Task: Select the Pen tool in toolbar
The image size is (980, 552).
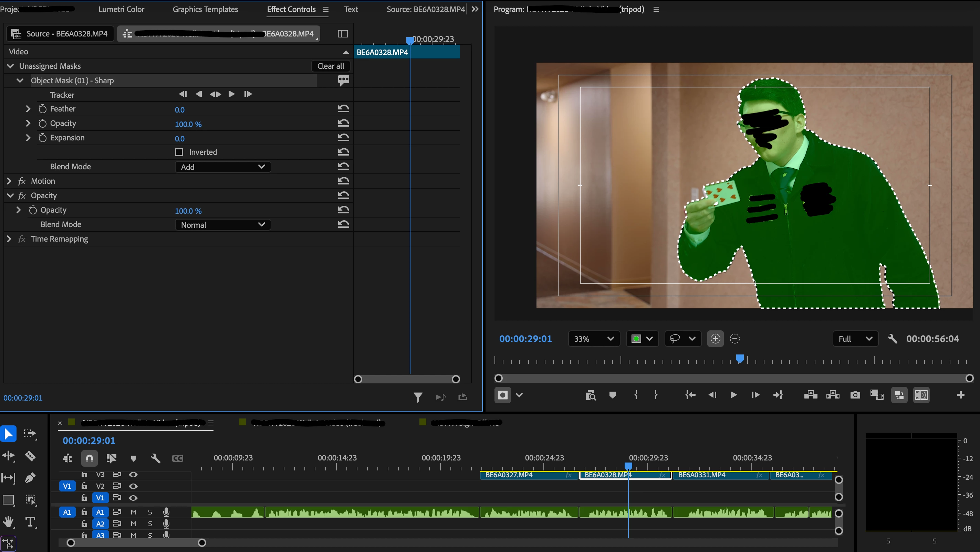Action: click(30, 477)
